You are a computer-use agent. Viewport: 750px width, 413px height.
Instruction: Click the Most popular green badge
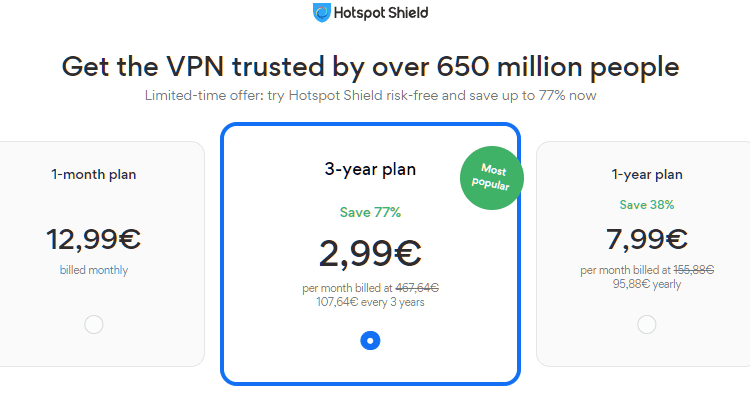[x=492, y=178]
